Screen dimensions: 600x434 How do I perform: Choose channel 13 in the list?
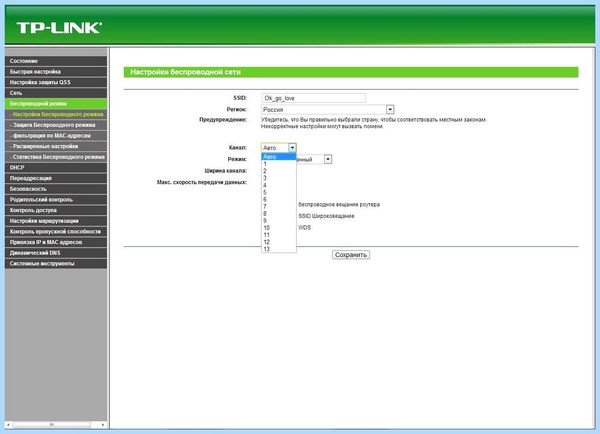(279, 249)
